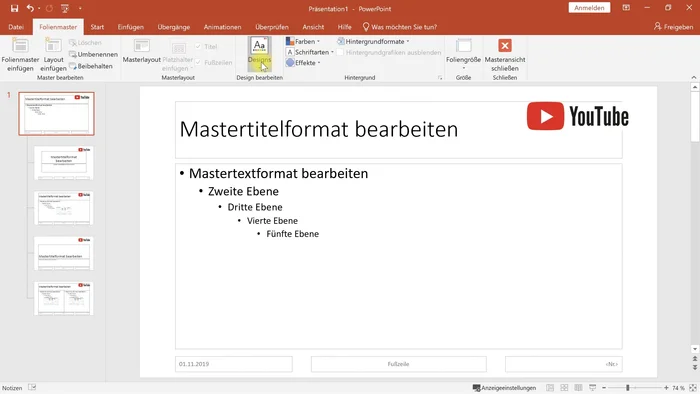Click the Freigeben share button
The image size is (700, 394).
pyautogui.click(x=674, y=27)
